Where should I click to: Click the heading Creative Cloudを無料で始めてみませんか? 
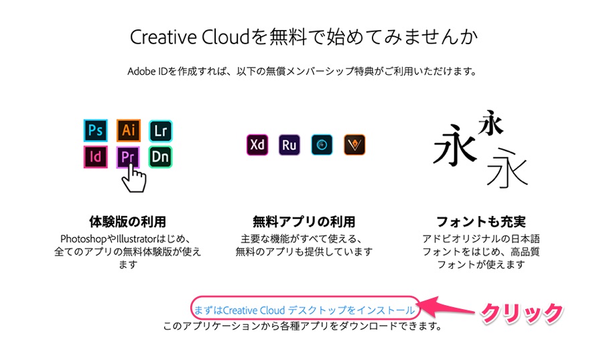coord(304,37)
